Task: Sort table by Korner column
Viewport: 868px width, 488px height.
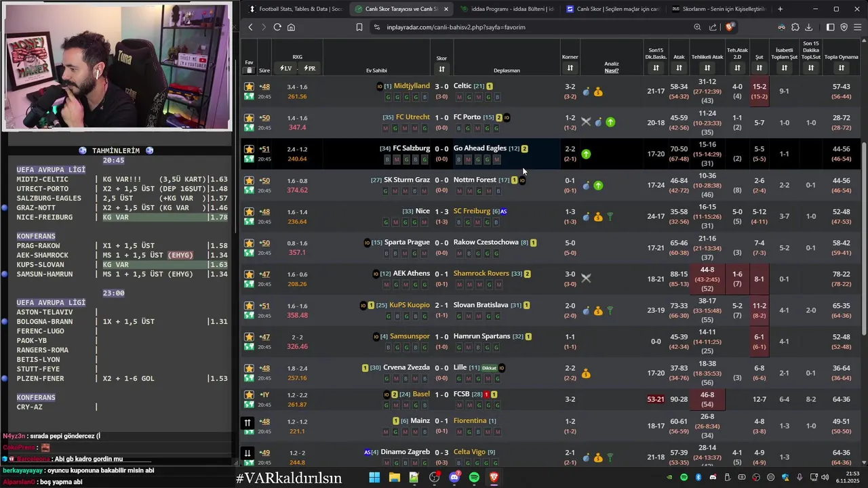Action: [x=570, y=68]
